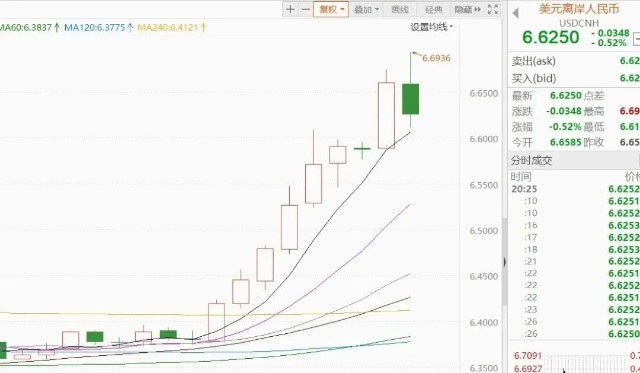Zoom in the chart with the plus icon
Viewport: 640px width, 373px height.
pos(290,9)
